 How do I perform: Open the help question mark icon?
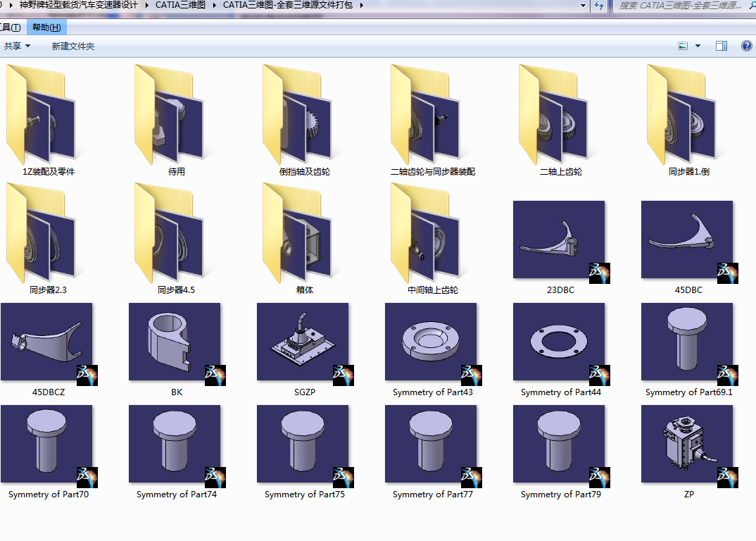746,46
